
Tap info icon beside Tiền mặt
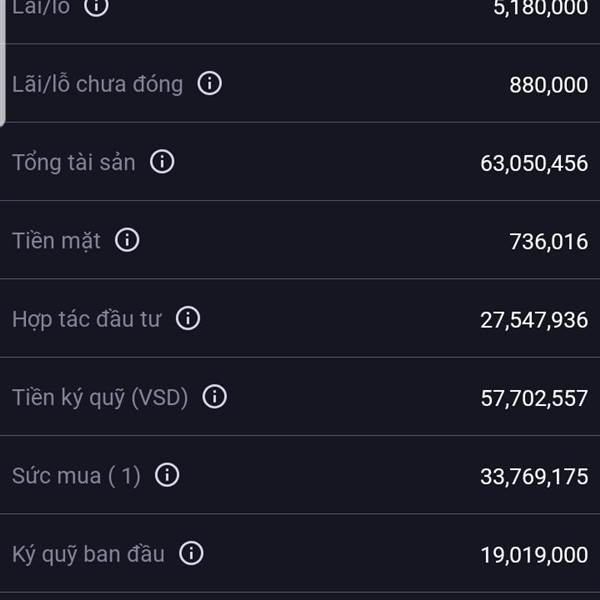pos(127,240)
